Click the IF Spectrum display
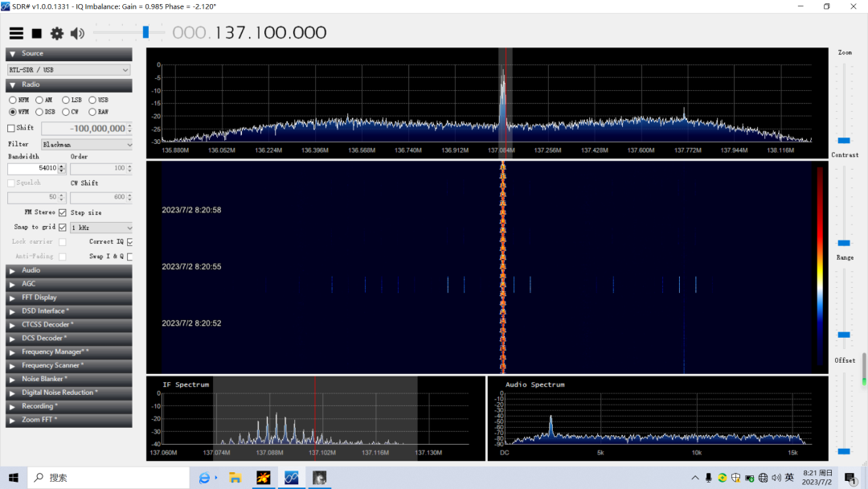Image resolution: width=868 pixels, height=489 pixels. pos(316,418)
